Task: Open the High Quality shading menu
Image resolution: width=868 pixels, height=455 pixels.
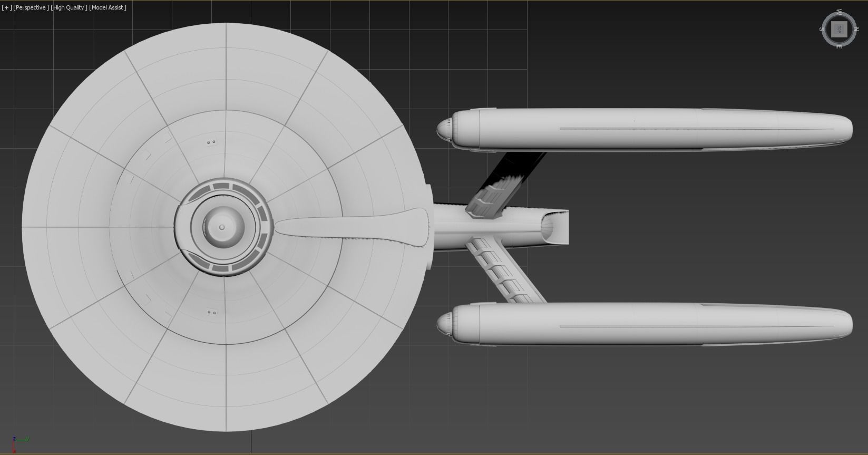Action: click(69, 8)
